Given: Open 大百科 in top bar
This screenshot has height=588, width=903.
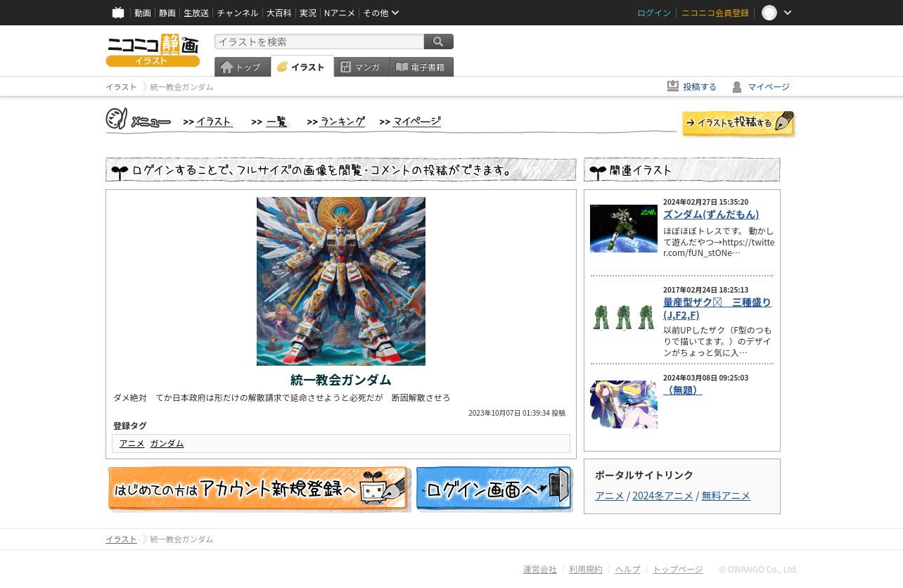Looking at the screenshot, I should 278,13.
